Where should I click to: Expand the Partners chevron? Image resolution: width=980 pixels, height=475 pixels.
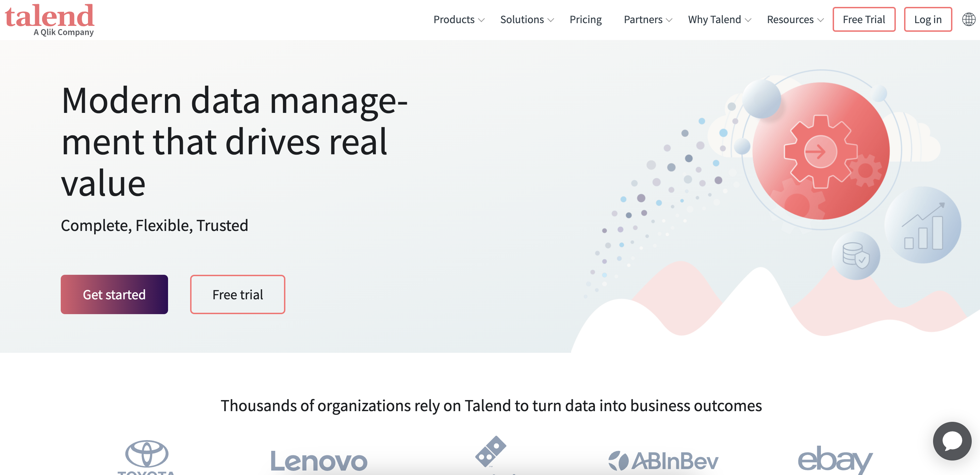[x=669, y=20]
